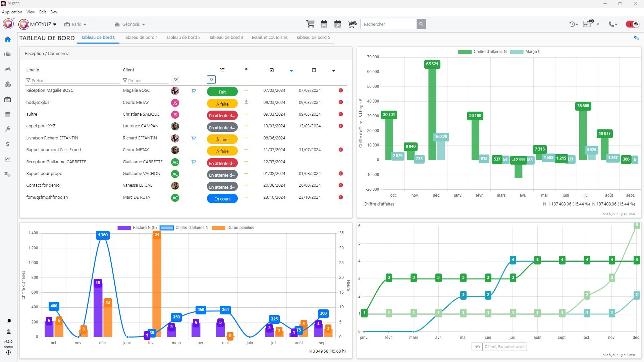The width and height of the screenshot is (644, 362).
Task: Open the statistics chart sidebar icon
Action: click(x=8, y=159)
